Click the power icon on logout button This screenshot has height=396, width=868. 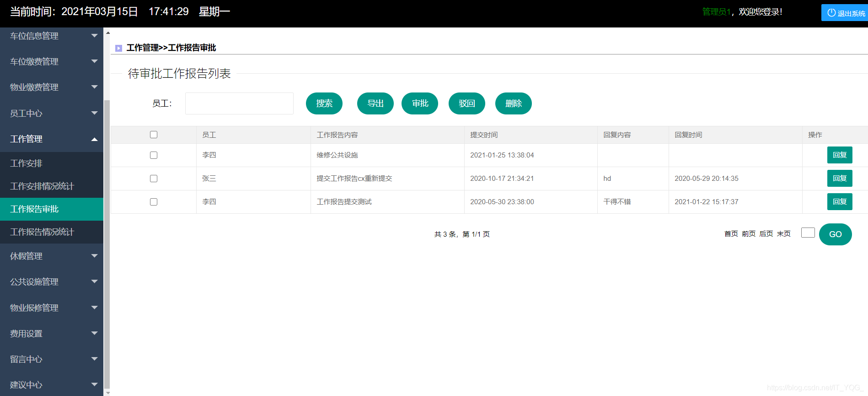tap(831, 13)
